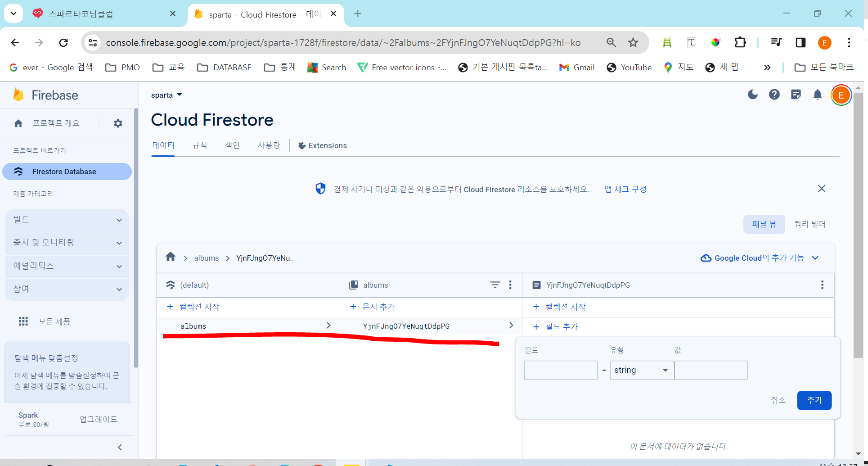This screenshot has width=868, height=466.
Task: Switch to the 사용량 tab
Action: tap(269, 145)
